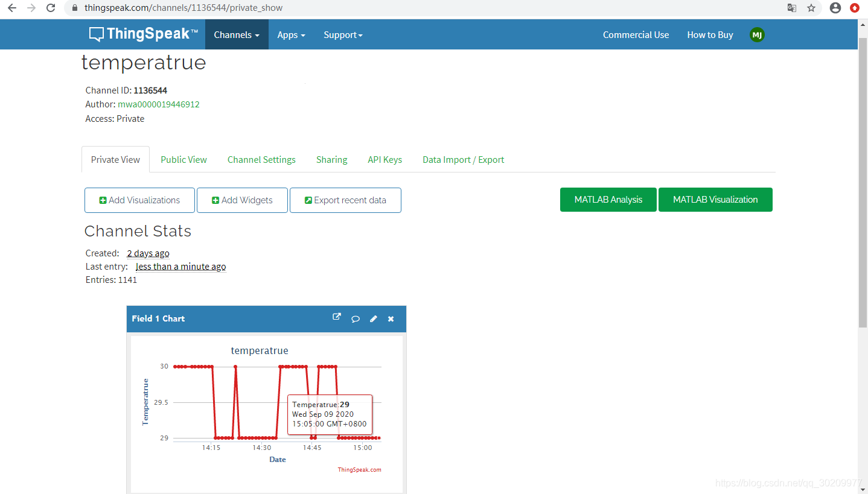Open the MJ user avatar menu
The width and height of the screenshot is (868, 494).
(x=757, y=35)
